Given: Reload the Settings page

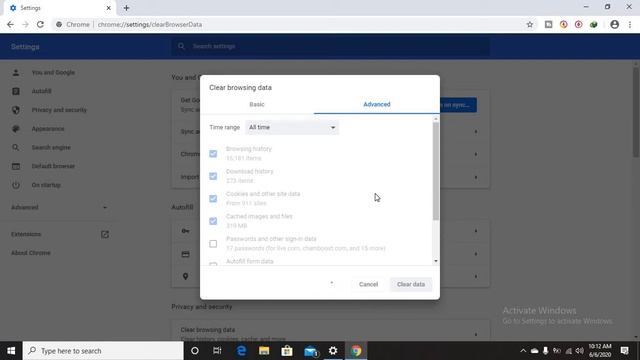Looking at the screenshot, I should coord(40,24).
